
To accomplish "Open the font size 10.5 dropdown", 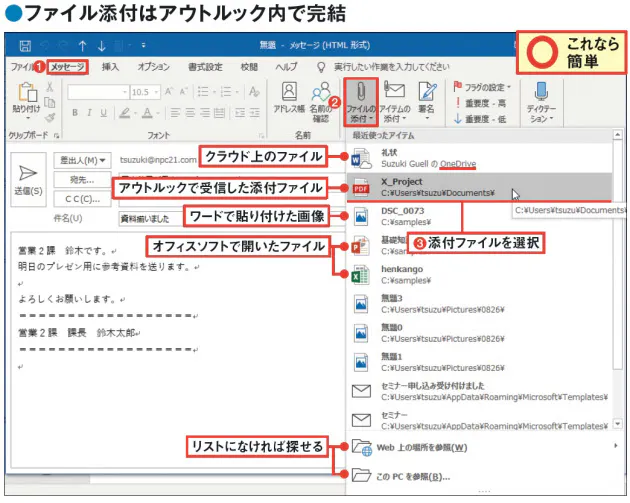I will tap(156, 92).
